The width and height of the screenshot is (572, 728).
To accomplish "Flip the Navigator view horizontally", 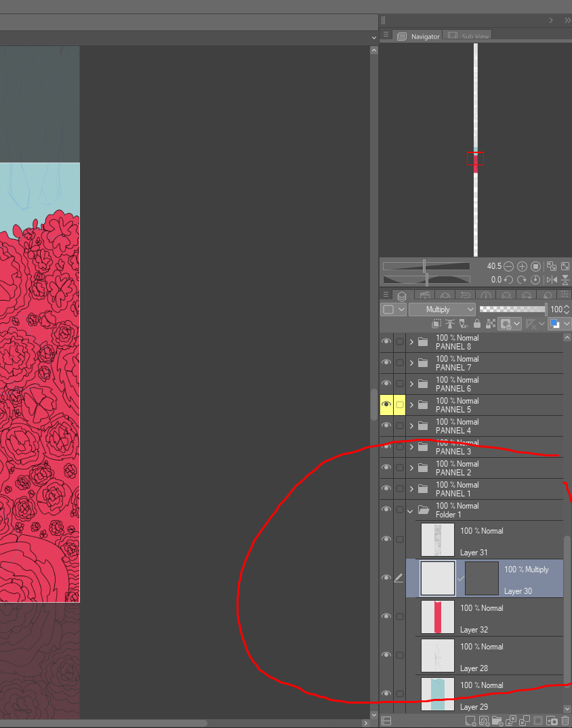I will point(550,279).
